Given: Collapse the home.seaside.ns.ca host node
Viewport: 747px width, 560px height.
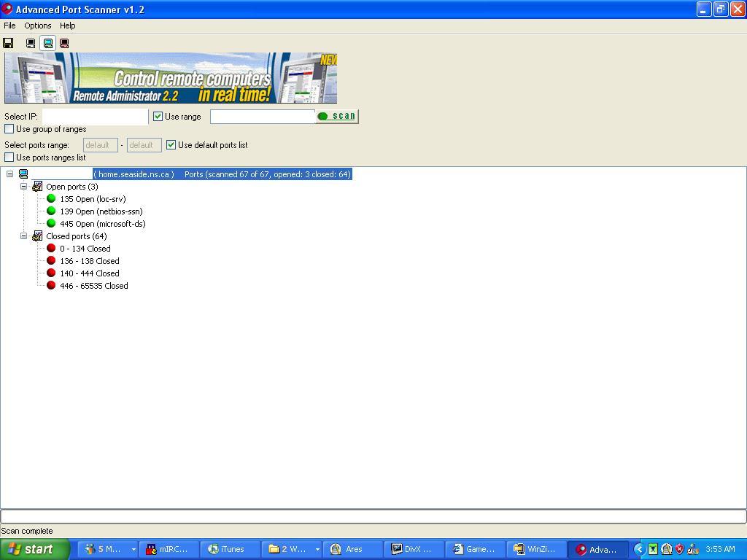Looking at the screenshot, I should click(9, 174).
